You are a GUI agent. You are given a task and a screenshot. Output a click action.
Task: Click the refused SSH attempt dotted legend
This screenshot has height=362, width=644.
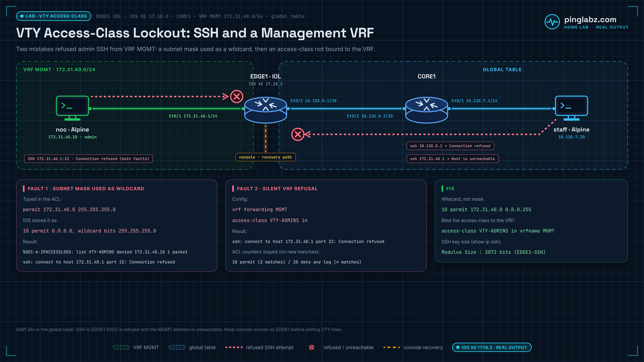[234, 347]
